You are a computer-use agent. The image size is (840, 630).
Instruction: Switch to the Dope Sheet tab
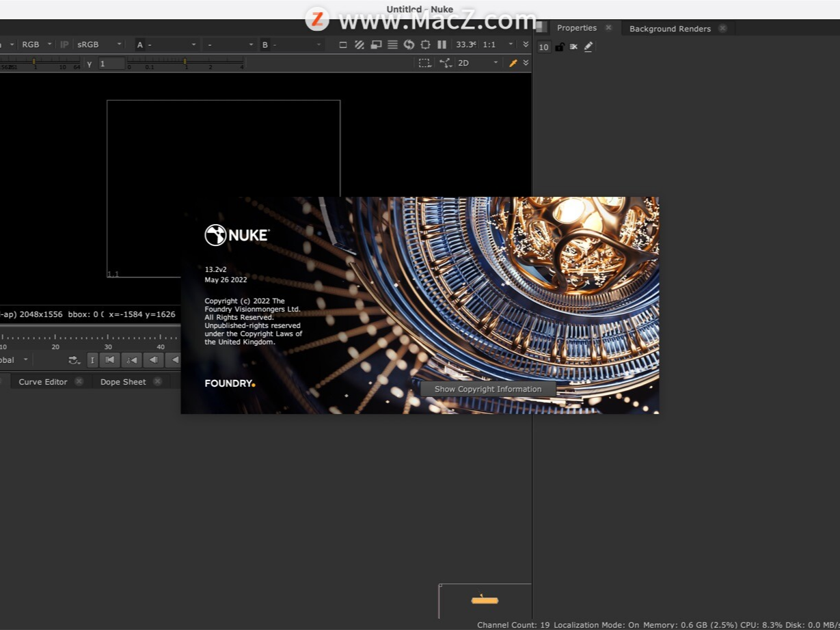click(123, 381)
